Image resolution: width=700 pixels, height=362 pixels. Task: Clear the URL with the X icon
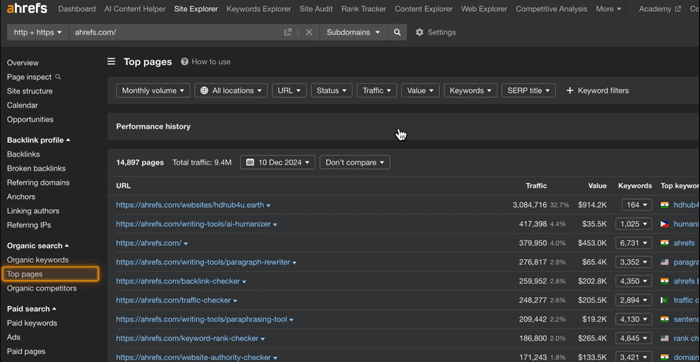coord(309,32)
